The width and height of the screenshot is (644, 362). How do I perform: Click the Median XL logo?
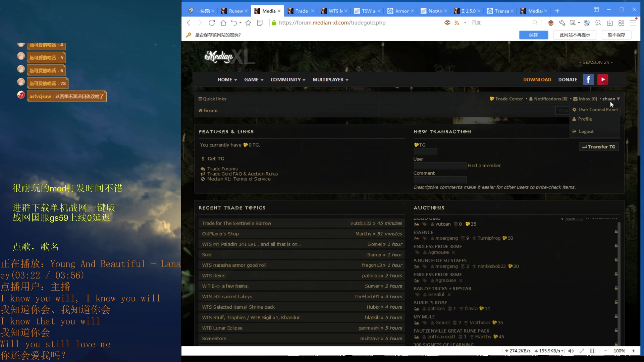(229, 57)
